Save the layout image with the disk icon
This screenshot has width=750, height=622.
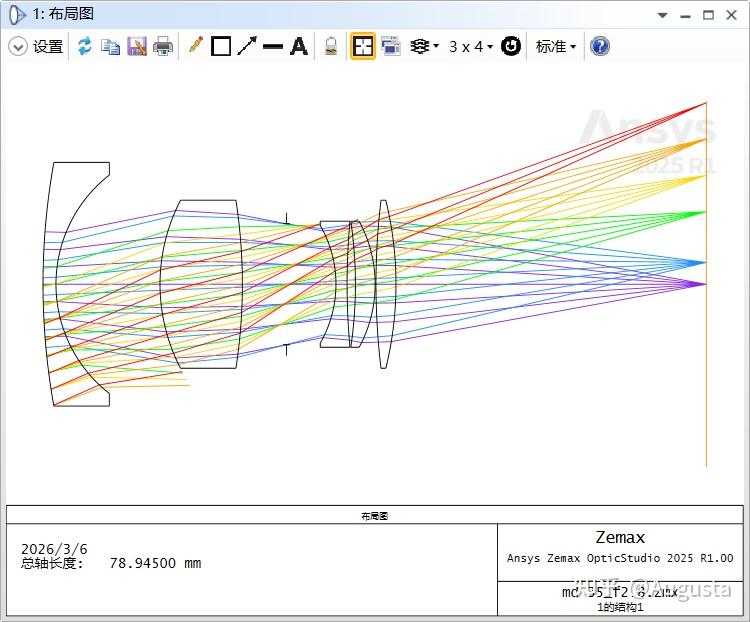tap(137, 46)
